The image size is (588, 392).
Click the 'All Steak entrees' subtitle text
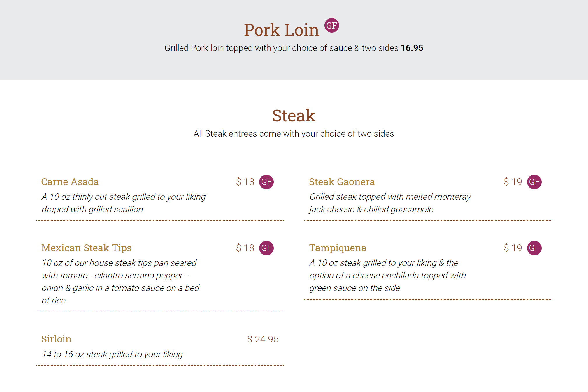pos(294,134)
